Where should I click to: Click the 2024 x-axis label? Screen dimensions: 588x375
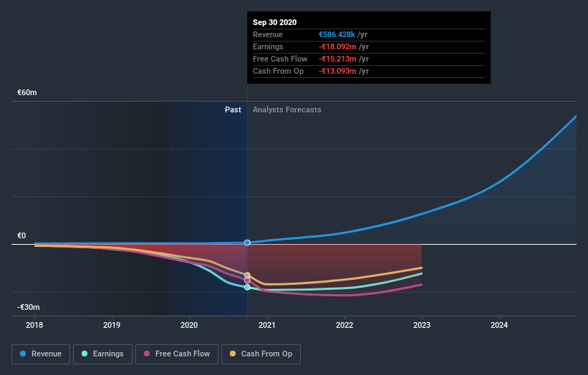pyautogui.click(x=499, y=325)
